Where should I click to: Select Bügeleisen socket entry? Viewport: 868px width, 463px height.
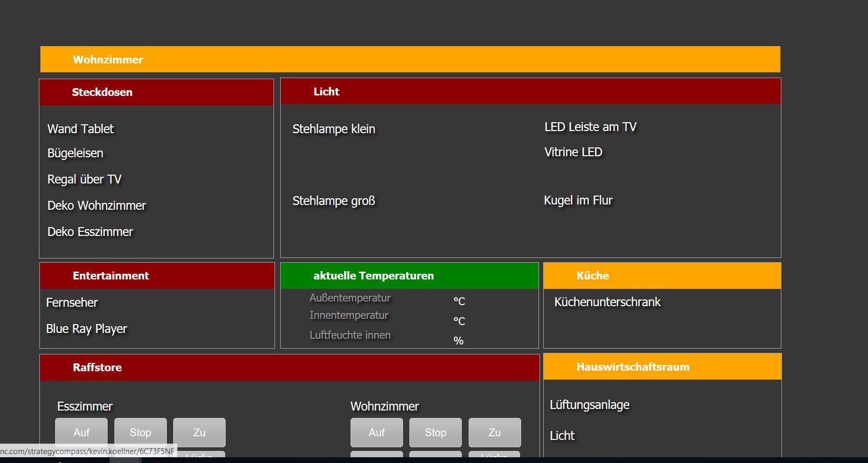click(75, 153)
